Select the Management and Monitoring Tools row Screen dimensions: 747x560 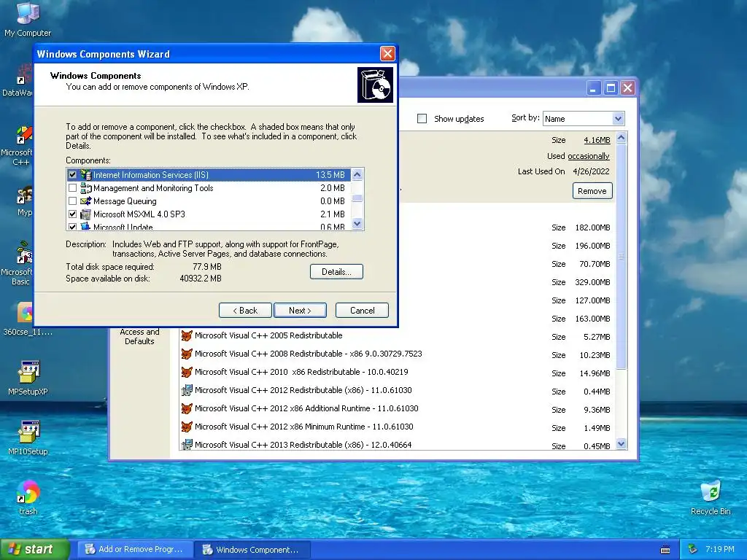pyautogui.click(x=209, y=187)
